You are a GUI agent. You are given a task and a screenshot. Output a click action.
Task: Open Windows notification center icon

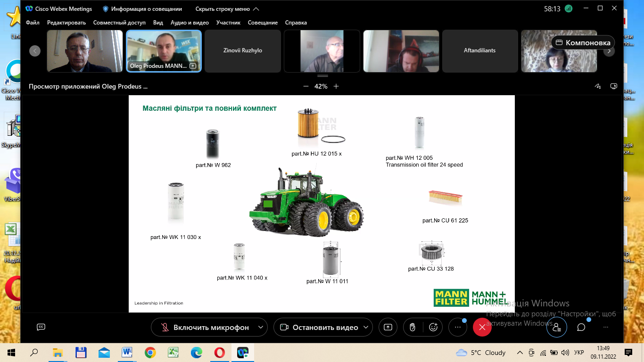pos(628,352)
